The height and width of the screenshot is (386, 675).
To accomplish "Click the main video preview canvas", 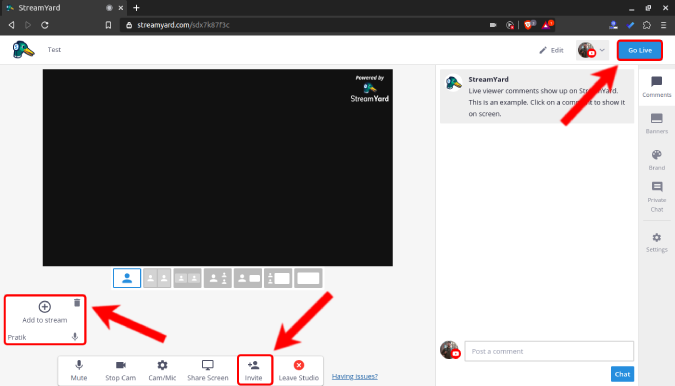I will (x=217, y=167).
